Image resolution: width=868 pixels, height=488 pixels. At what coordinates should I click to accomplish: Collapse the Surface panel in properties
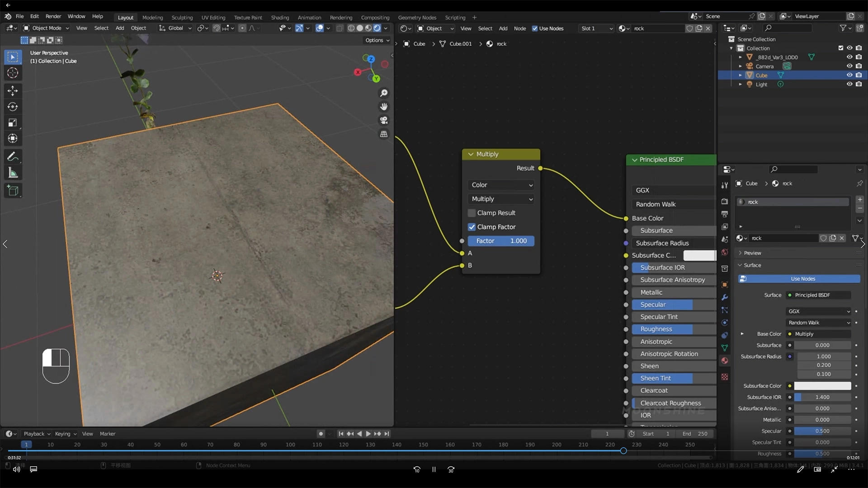tap(752, 265)
